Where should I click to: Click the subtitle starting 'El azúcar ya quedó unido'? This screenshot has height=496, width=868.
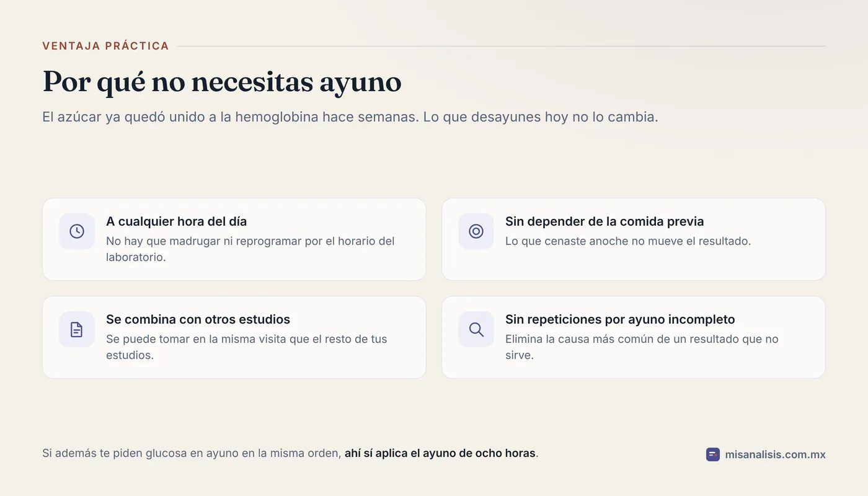tap(350, 117)
